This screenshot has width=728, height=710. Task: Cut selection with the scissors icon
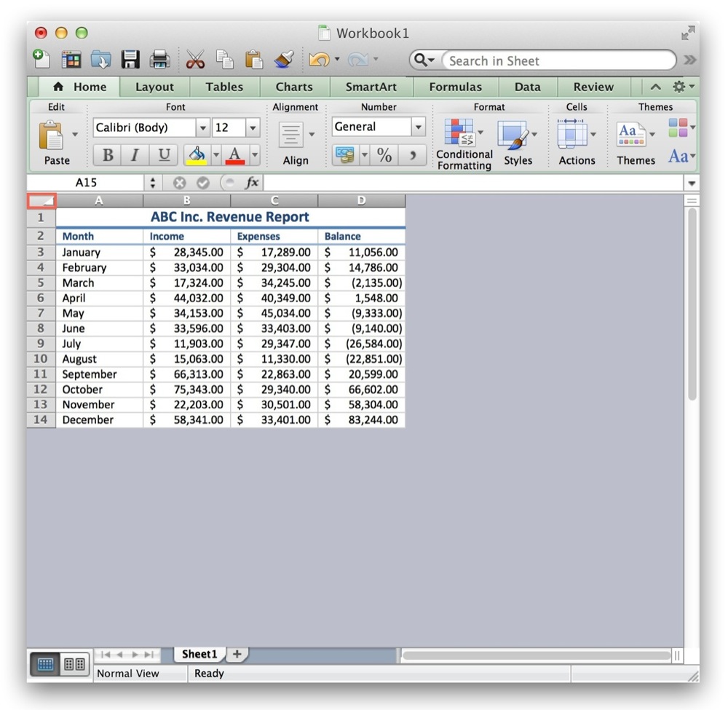coord(195,60)
